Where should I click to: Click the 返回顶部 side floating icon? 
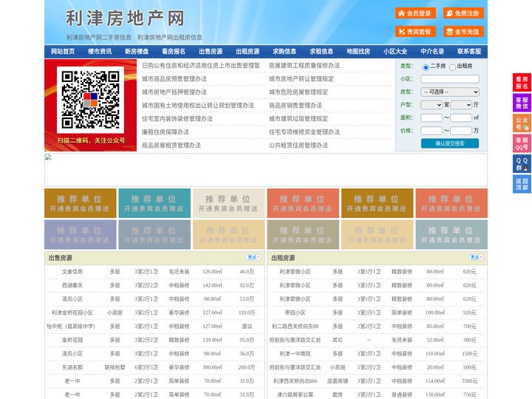(522, 184)
